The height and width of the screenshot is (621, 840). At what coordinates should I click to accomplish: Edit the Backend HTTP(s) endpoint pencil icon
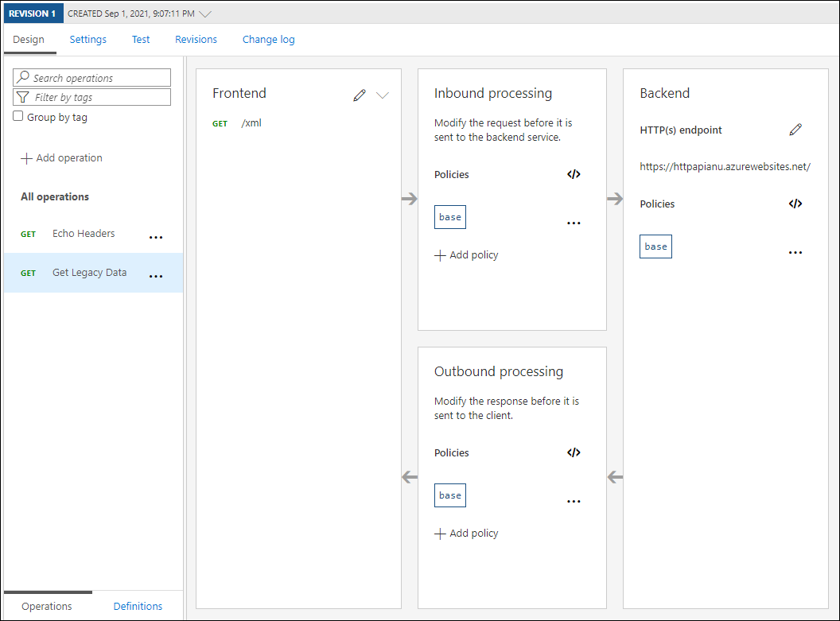coord(795,130)
